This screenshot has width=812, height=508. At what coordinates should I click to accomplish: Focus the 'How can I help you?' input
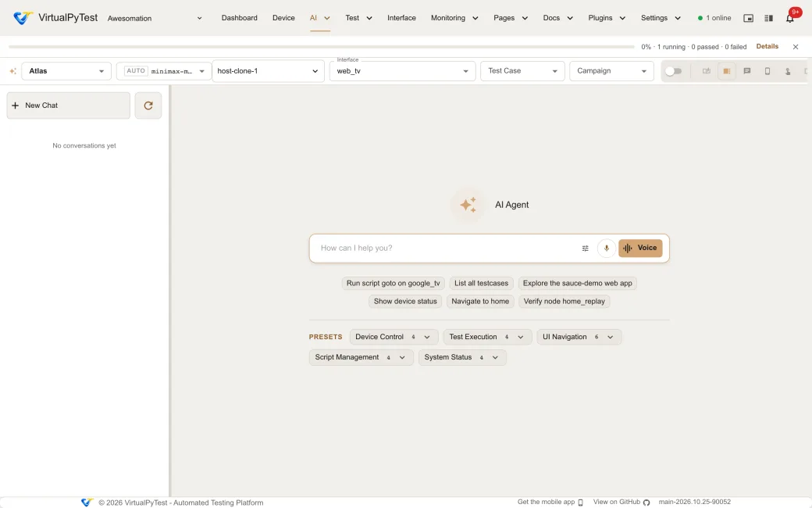(445, 249)
